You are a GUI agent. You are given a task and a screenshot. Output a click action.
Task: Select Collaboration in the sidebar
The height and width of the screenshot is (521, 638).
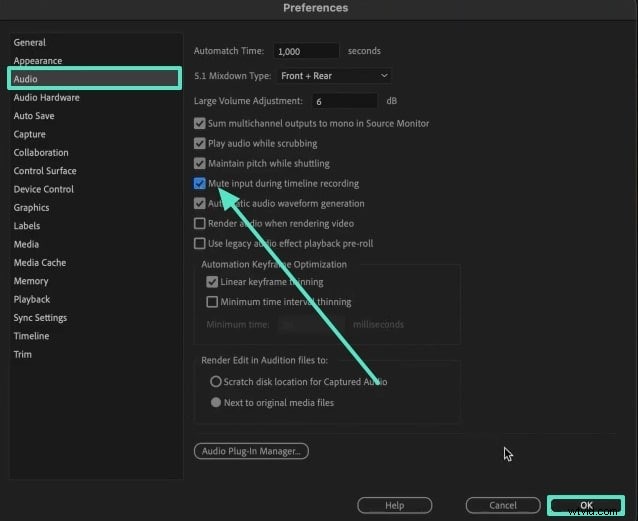pyautogui.click(x=41, y=153)
